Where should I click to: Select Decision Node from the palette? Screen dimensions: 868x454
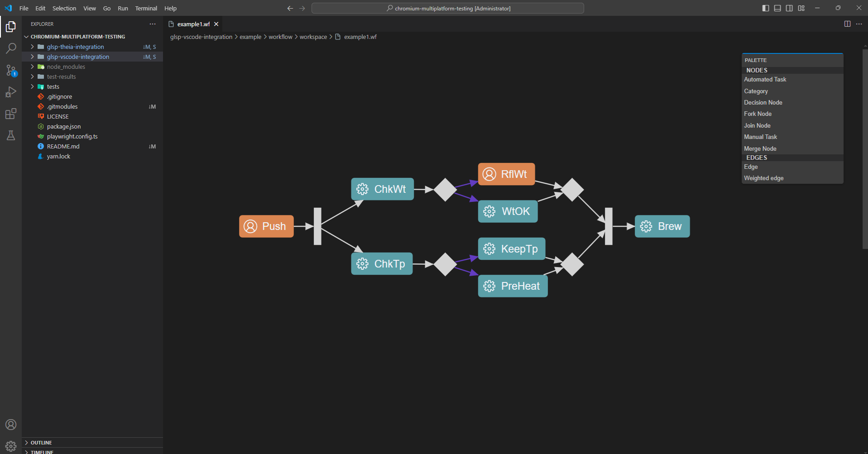click(x=763, y=102)
